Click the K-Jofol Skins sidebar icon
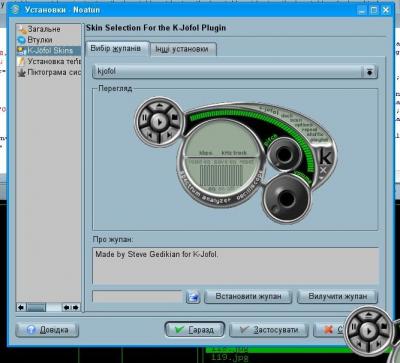400x363 pixels. coord(22,51)
